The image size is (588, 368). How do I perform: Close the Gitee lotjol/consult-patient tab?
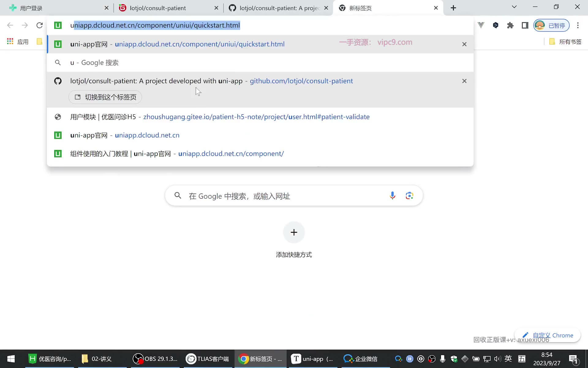(x=217, y=8)
